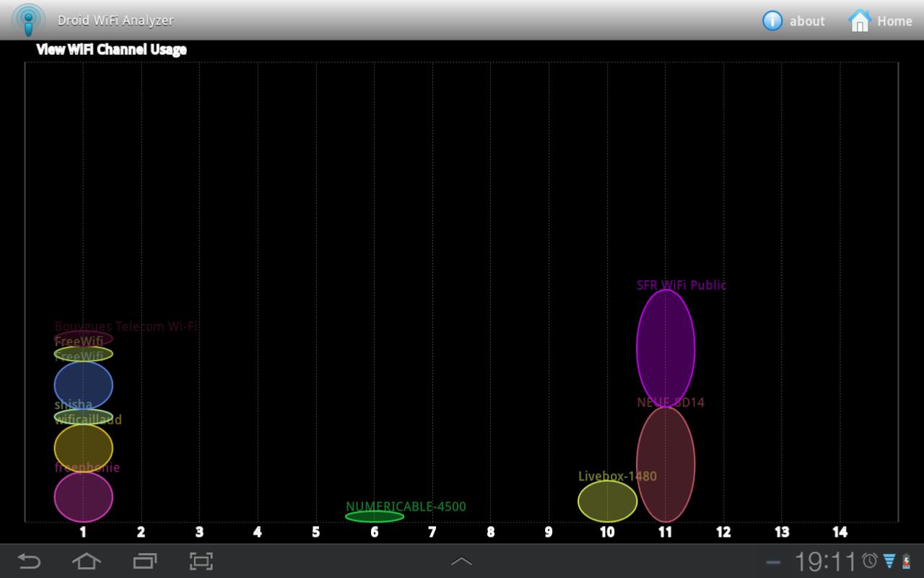Select the Livebox-1480 network label
Viewport: 924px width, 578px height.
coord(618,476)
